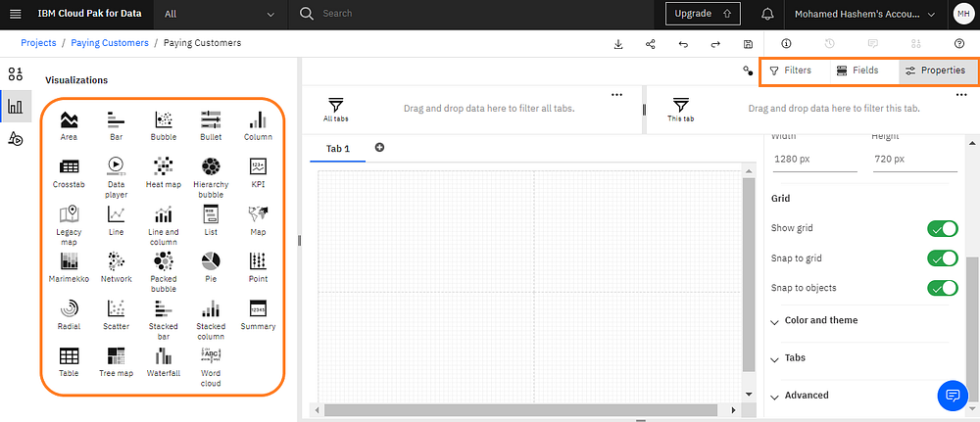This screenshot has height=422, width=980.
Task: Open the hamburger navigation menu
Action: 15,14
